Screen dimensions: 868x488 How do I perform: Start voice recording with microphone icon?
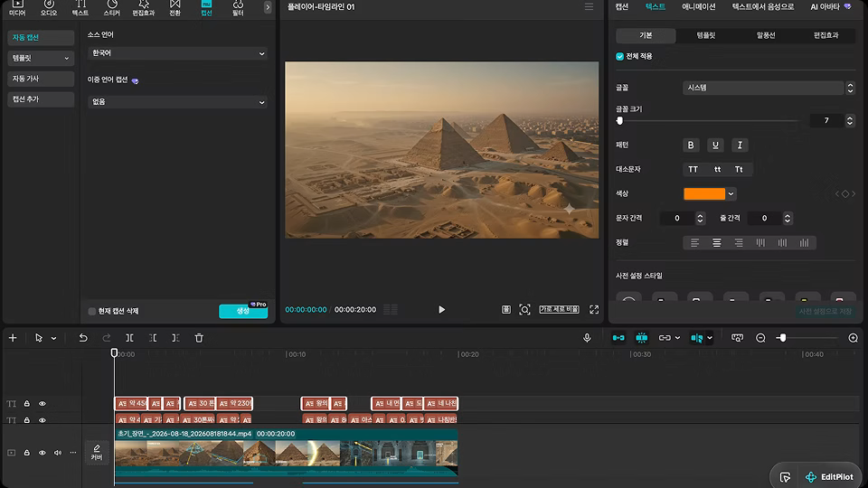[x=587, y=337]
